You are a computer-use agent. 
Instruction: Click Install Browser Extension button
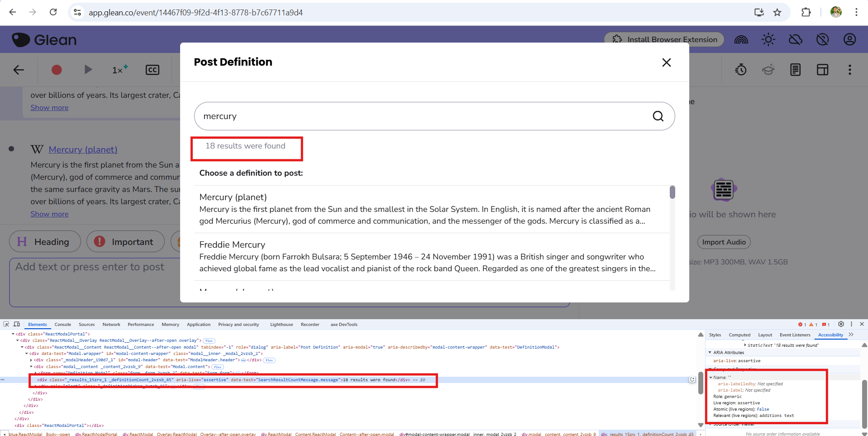[x=664, y=40]
